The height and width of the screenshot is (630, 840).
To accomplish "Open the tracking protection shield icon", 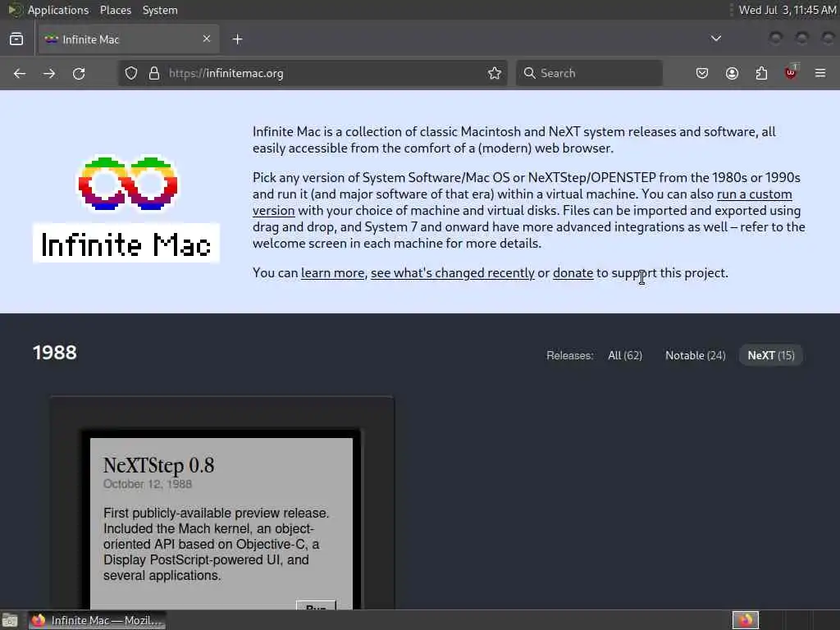I will (131, 73).
